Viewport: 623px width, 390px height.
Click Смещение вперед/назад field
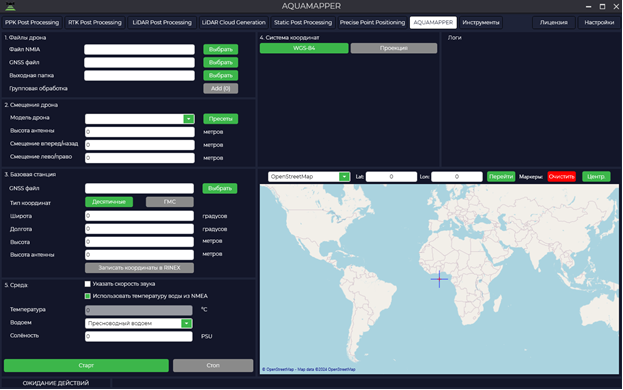(x=139, y=145)
